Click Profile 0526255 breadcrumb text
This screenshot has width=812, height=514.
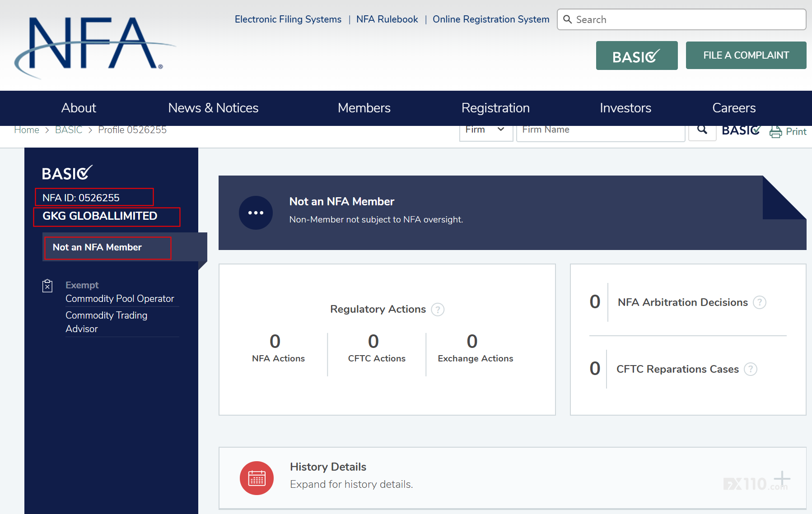[x=132, y=130]
